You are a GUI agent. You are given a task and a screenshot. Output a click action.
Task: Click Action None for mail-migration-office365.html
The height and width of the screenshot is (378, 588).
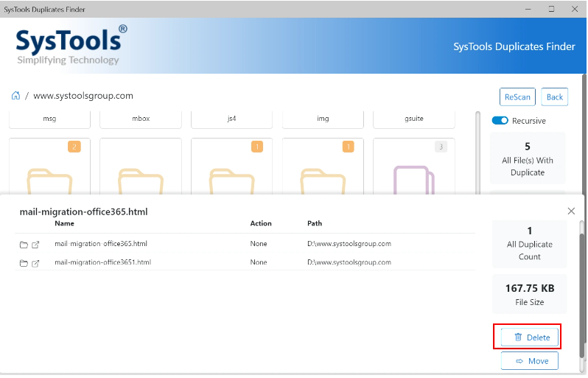259,244
